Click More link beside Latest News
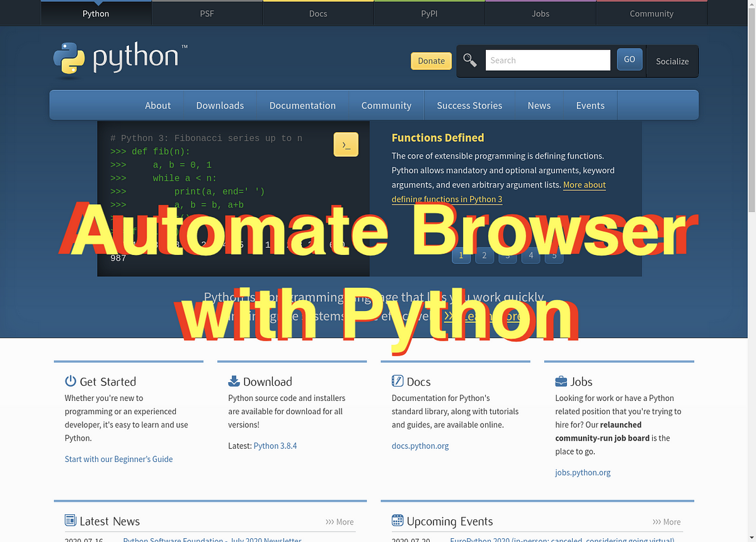Image resolution: width=756 pixels, height=542 pixels. pos(340,522)
